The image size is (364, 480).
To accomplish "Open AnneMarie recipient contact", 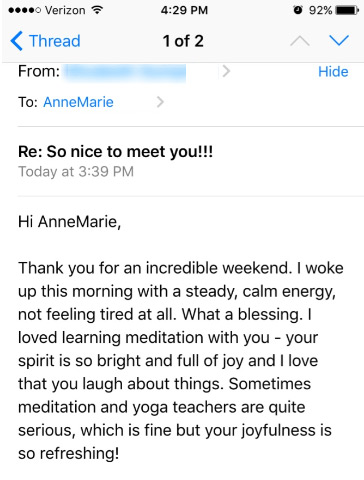I will (x=78, y=102).
